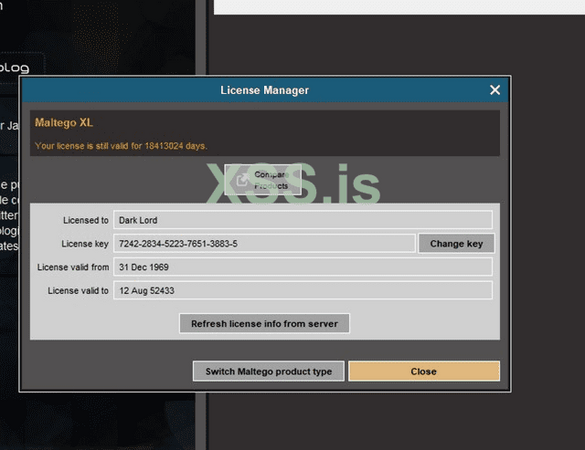Click the Maltego XL product heading

point(64,123)
